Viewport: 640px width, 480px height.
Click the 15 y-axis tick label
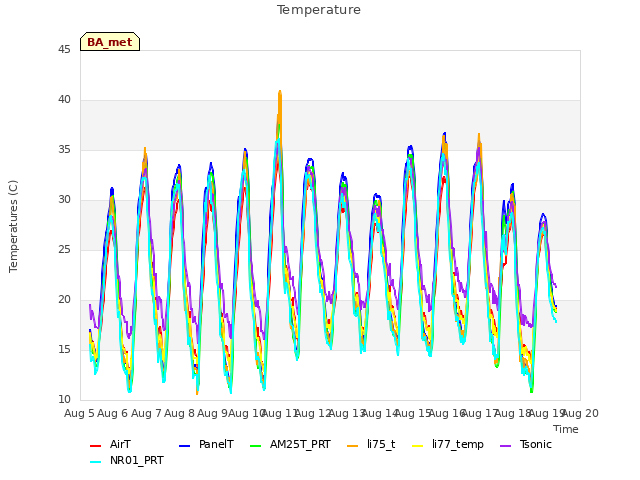64,350
